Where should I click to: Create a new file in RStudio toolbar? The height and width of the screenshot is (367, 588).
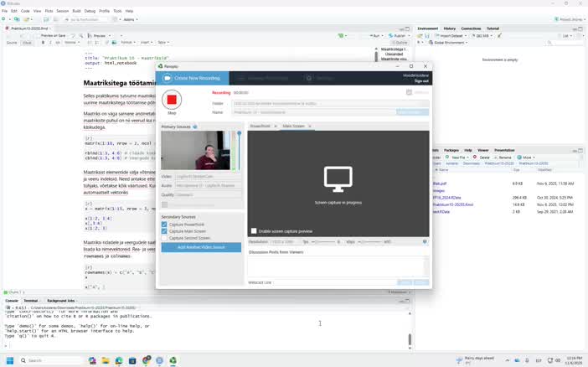pos(3,19)
